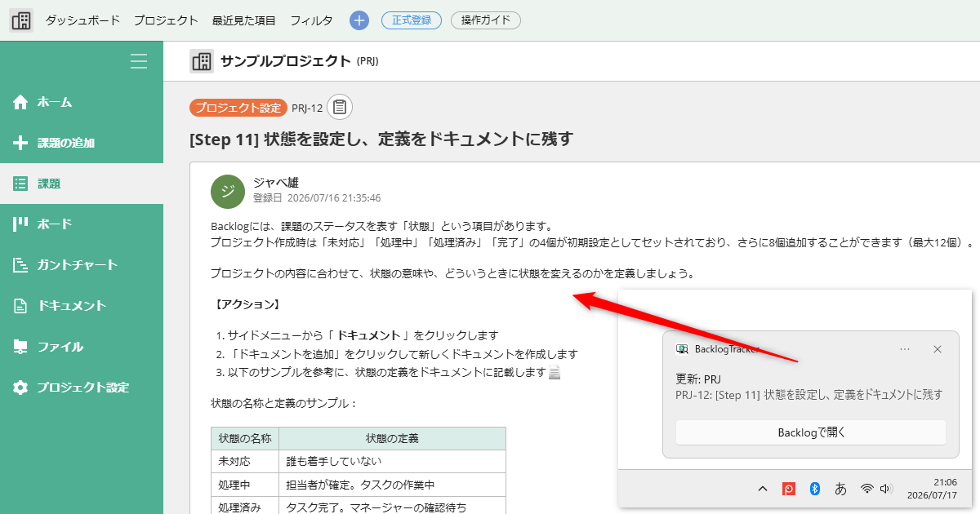Click 状態の定義 table header
The image size is (980, 514).
coord(392,438)
